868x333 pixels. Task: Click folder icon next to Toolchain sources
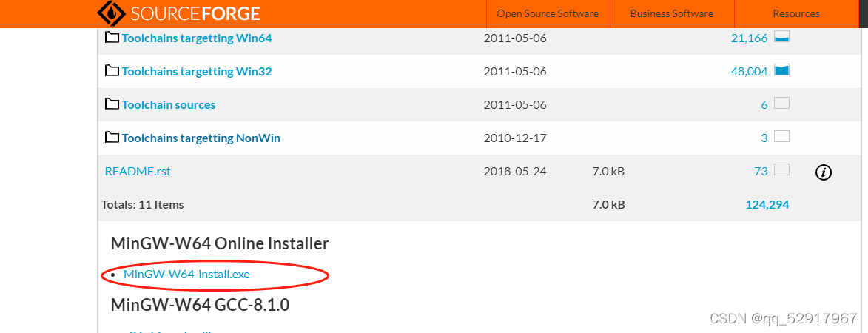point(112,104)
